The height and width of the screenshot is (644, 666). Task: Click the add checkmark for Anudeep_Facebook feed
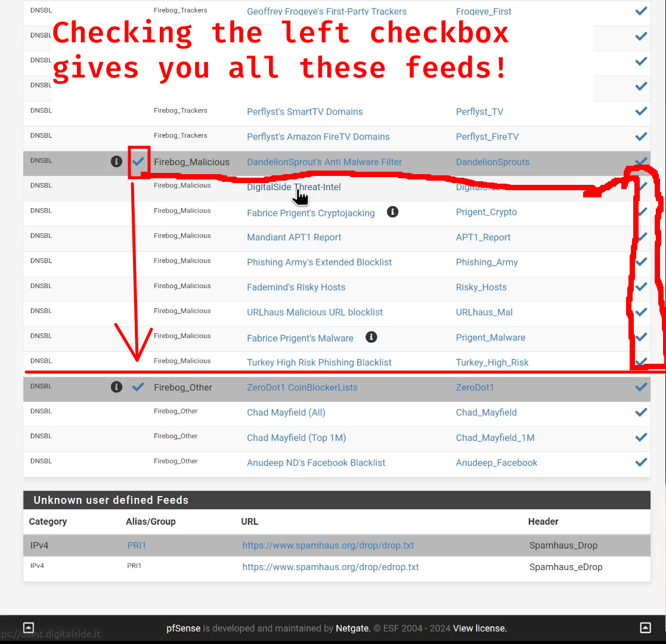tap(641, 462)
